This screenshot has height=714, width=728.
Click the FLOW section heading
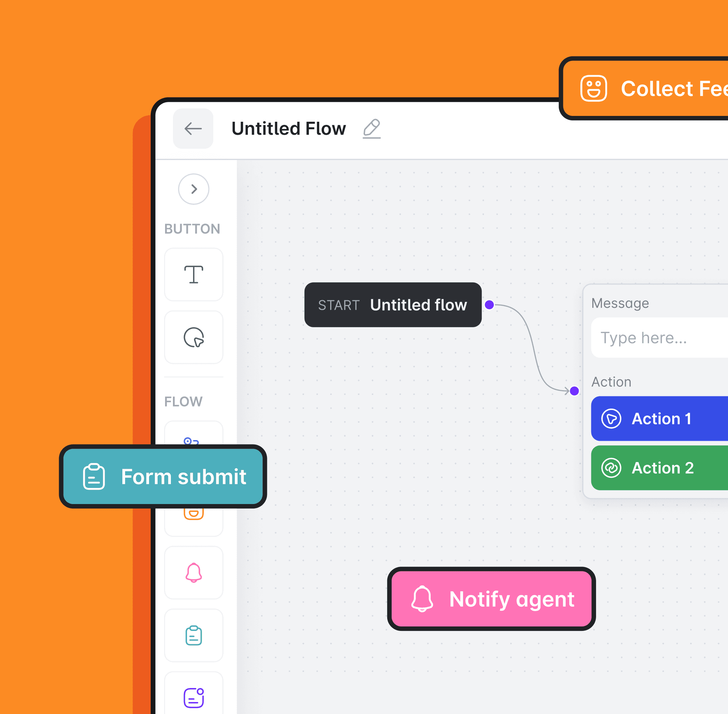(x=183, y=401)
